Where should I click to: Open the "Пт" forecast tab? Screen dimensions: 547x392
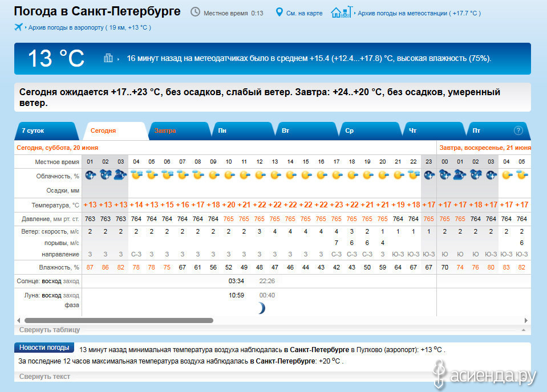point(497,130)
